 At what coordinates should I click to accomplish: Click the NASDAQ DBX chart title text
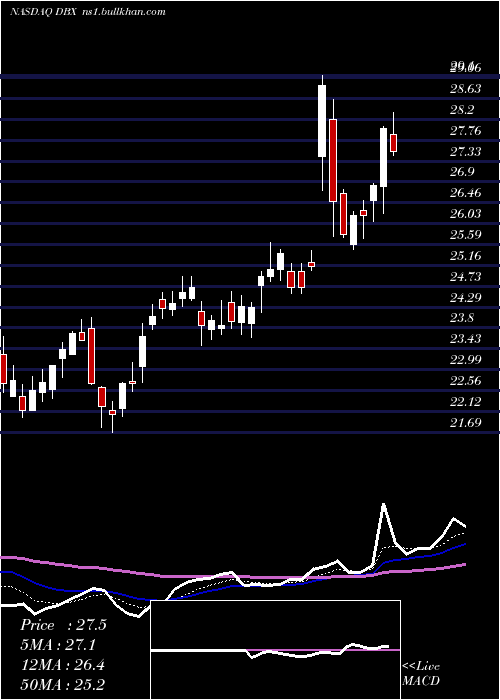[88, 12]
